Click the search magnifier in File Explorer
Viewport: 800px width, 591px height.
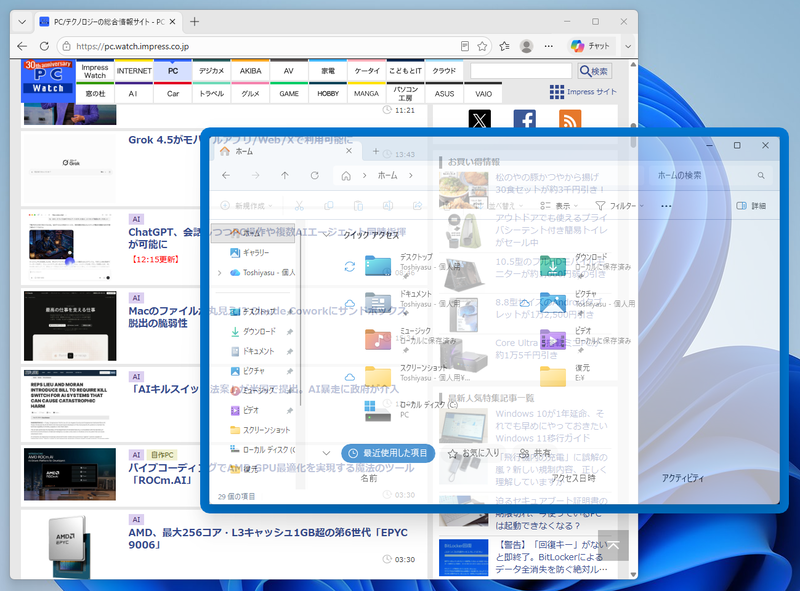pyautogui.click(x=761, y=176)
